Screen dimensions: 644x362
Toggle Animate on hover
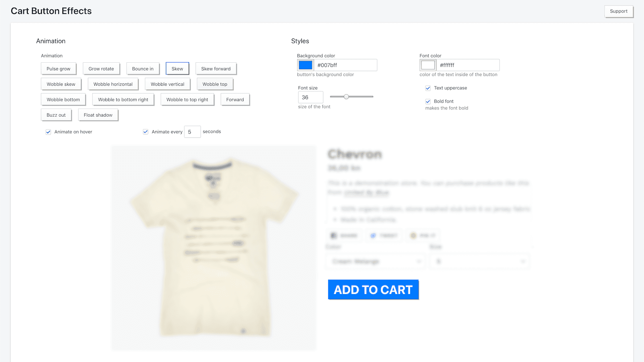[x=48, y=132]
